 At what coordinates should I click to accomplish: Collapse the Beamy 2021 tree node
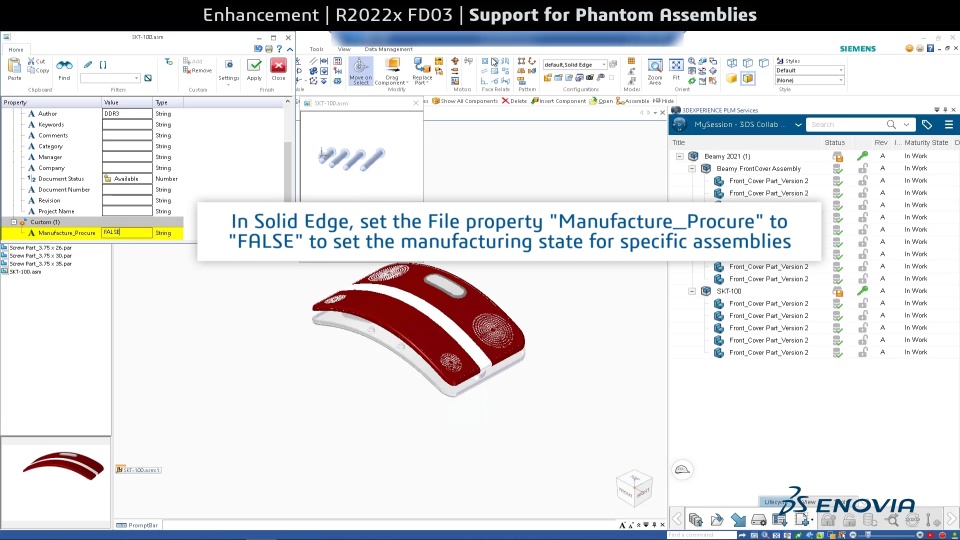(680, 156)
